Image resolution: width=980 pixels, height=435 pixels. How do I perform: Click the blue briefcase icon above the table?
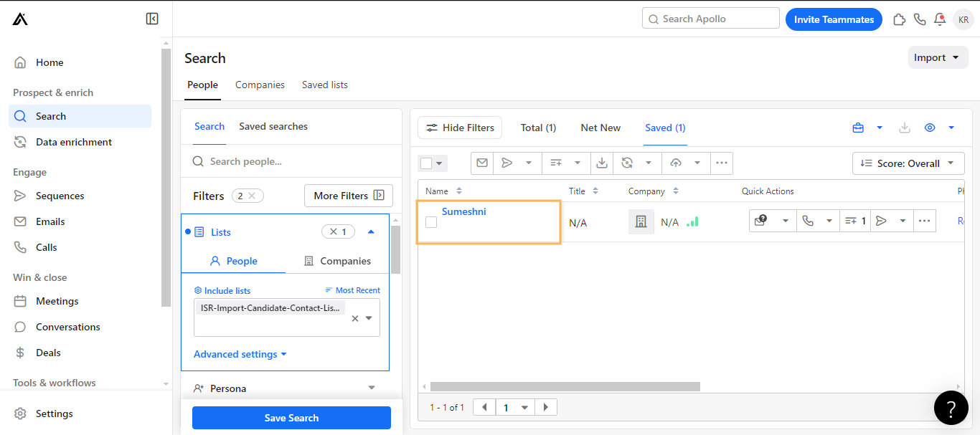coord(858,128)
